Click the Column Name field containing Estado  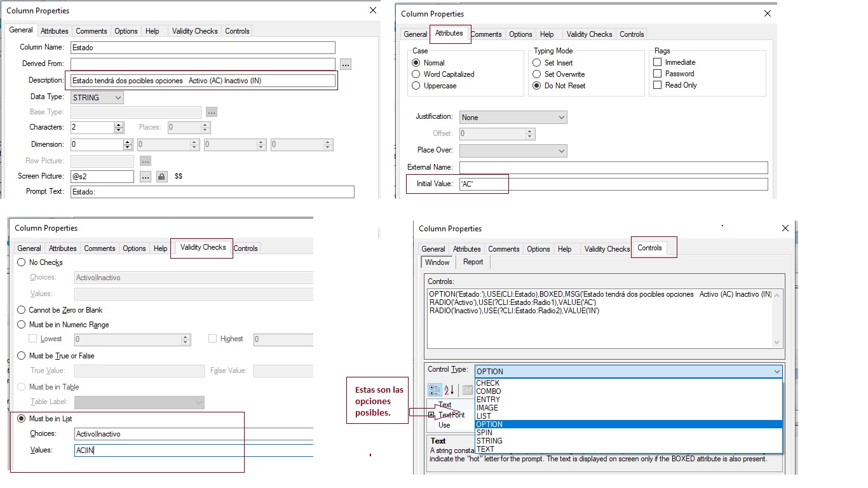point(203,48)
